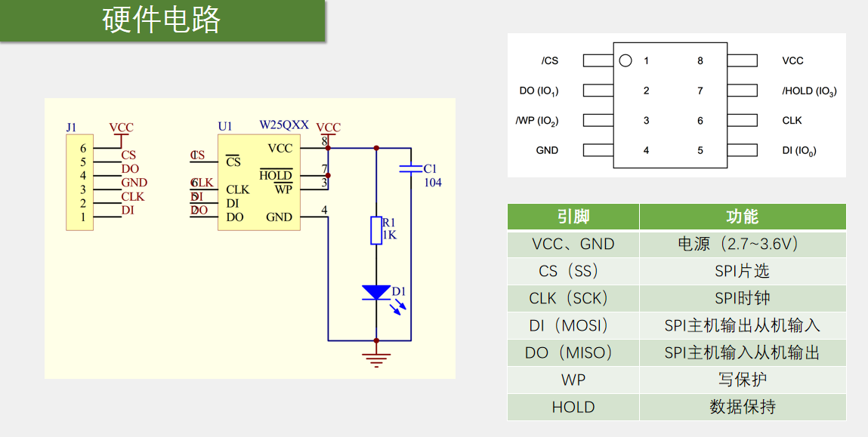This screenshot has height=437, width=868.
Task: Select the GND net label on connector J1
Action: [x=134, y=183]
